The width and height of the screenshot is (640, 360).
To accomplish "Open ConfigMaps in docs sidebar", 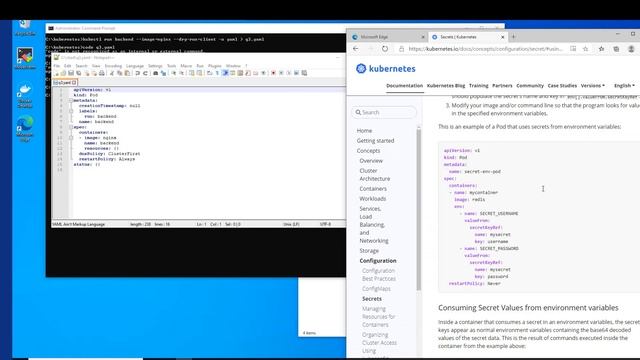I will [x=376, y=289].
